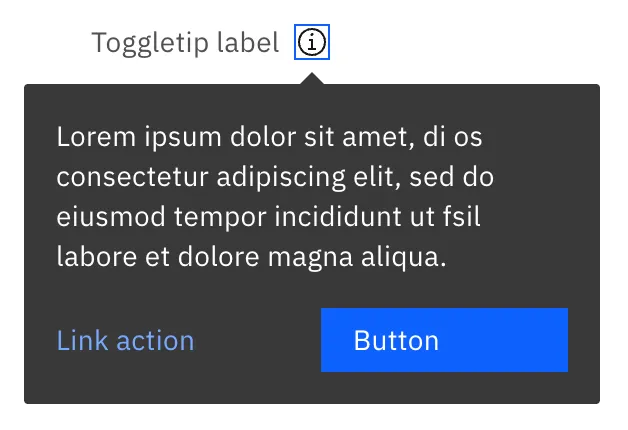Toggle the toggletip via the circled i icon
The image size is (628, 430).
click(312, 43)
